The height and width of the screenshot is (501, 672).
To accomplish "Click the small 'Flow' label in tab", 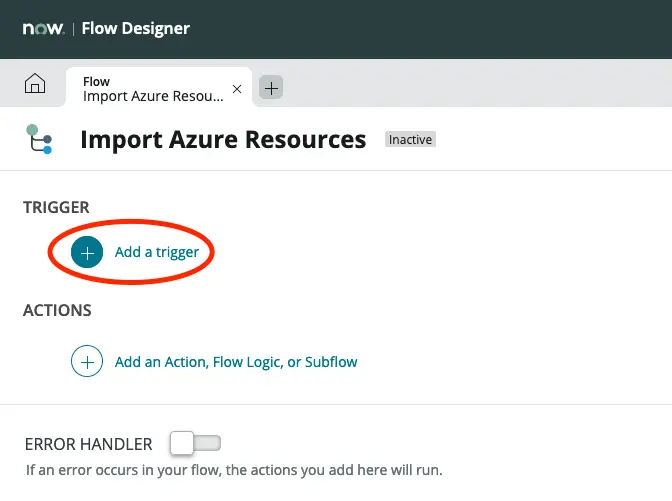I will [x=96, y=81].
